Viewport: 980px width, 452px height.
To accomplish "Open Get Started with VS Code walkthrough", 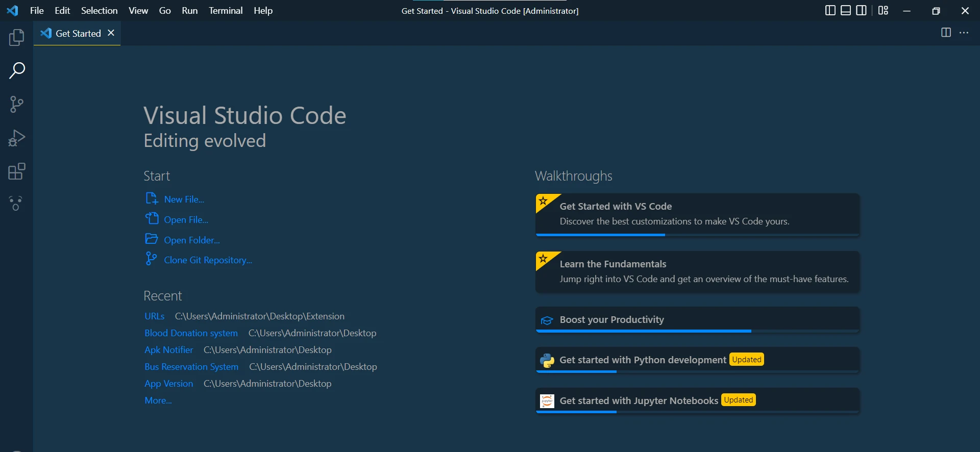I will [697, 214].
